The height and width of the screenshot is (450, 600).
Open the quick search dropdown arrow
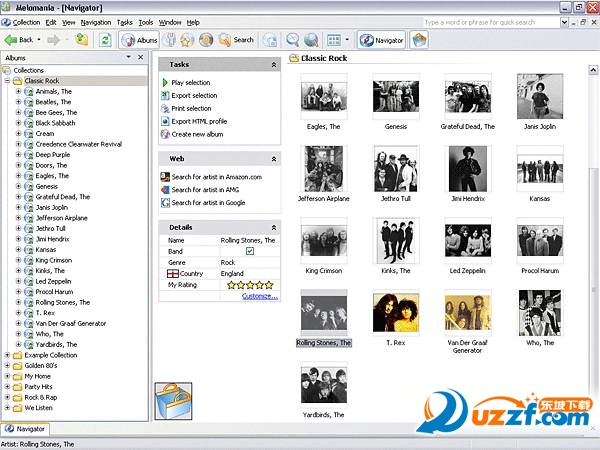[x=564, y=22]
